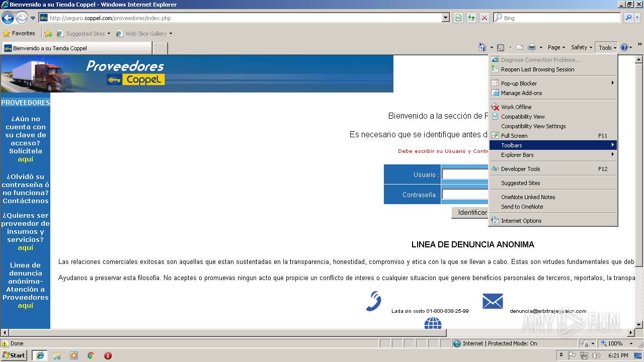Click the phone handset icon
The width and height of the screenshot is (644, 362).
coord(373,301)
